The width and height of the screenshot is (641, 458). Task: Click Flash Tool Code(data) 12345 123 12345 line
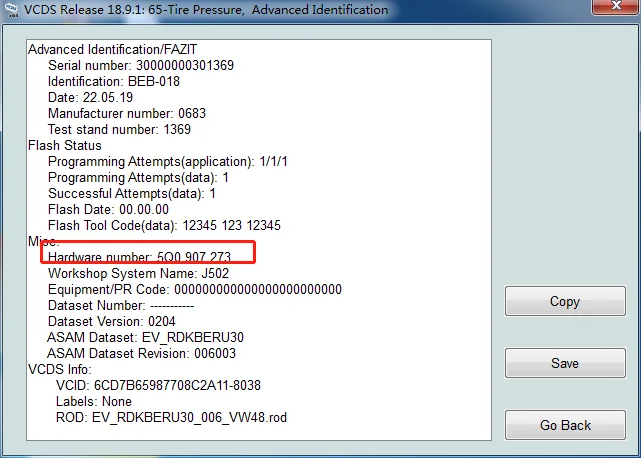pyautogui.click(x=164, y=225)
